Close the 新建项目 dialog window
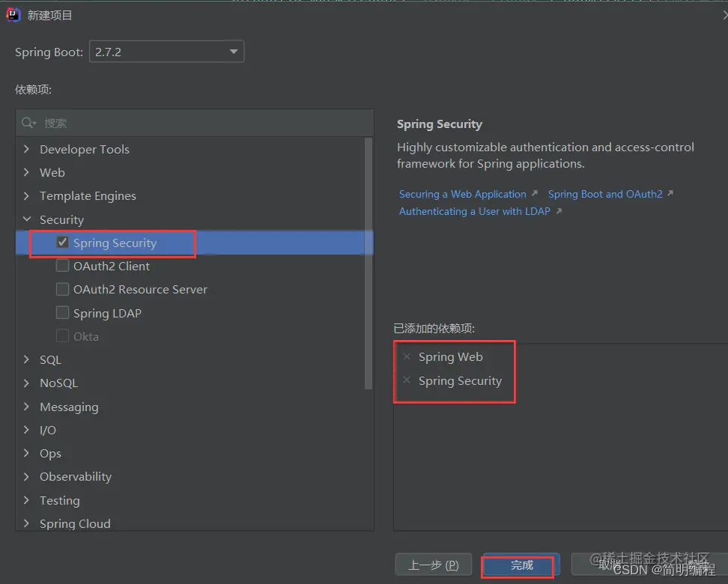This screenshot has width=728, height=584. pos(725,15)
